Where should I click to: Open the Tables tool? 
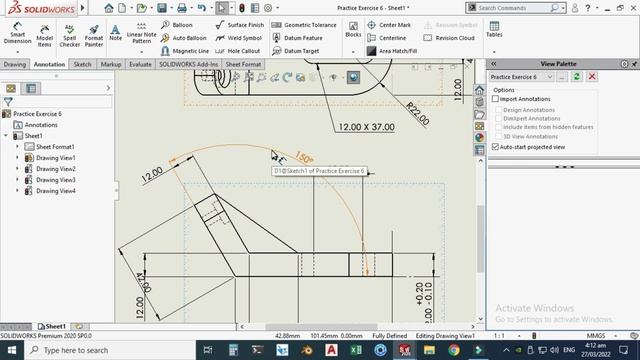click(x=494, y=30)
